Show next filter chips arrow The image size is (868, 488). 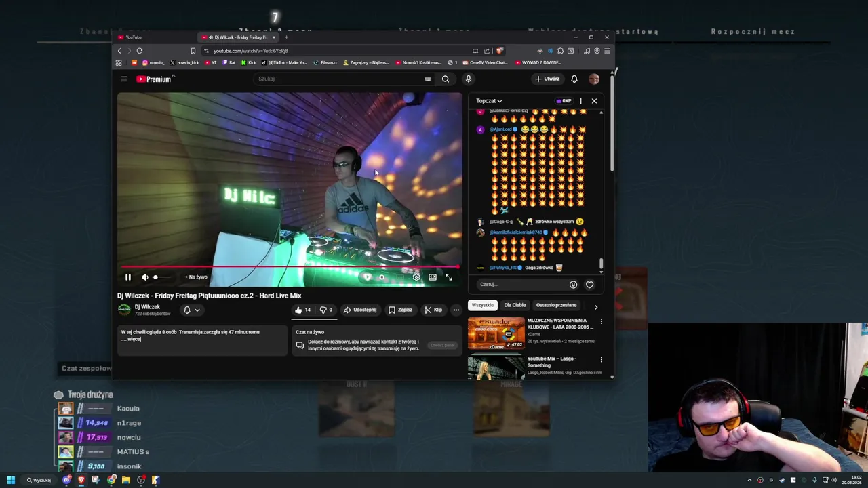pyautogui.click(x=595, y=306)
